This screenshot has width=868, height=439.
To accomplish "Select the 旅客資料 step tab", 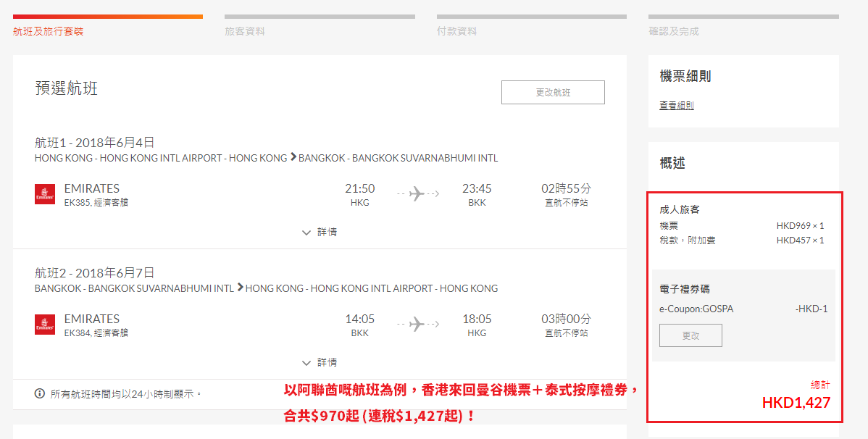I will (245, 32).
